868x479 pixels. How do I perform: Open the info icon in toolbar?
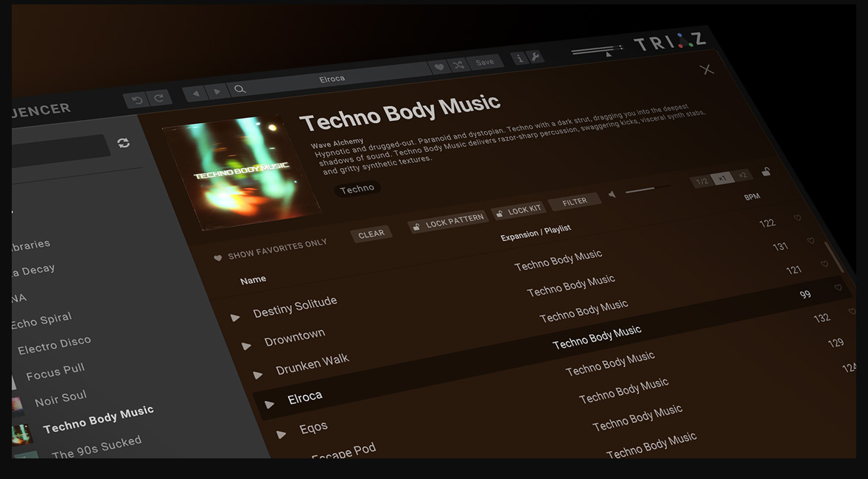(519, 58)
